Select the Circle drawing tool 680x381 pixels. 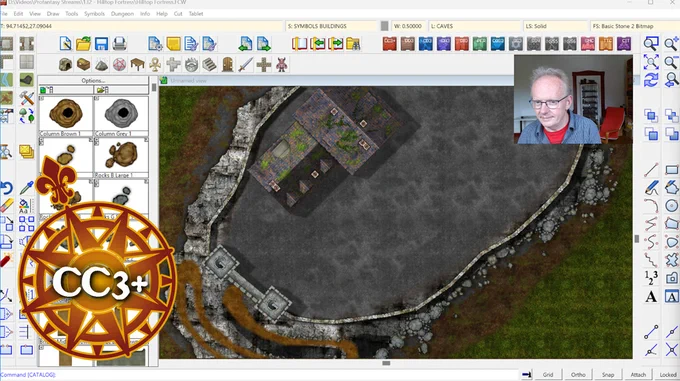click(x=671, y=206)
